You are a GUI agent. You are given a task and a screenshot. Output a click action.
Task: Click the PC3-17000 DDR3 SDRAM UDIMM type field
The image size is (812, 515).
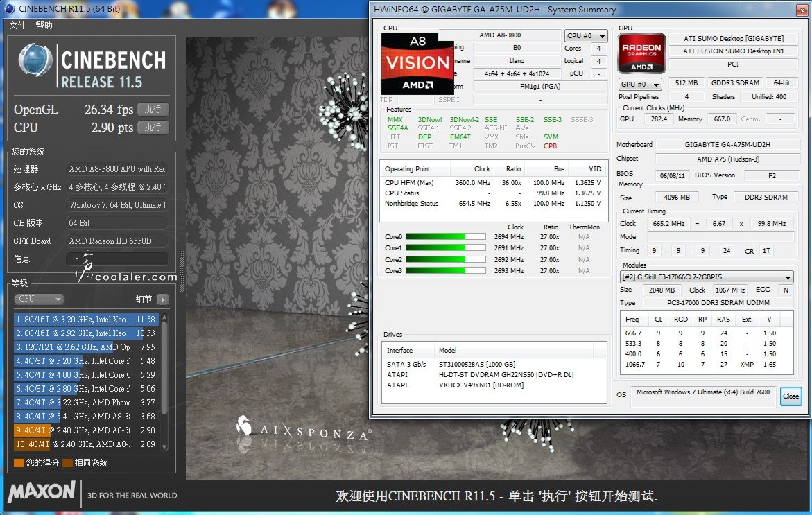click(x=718, y=303)
